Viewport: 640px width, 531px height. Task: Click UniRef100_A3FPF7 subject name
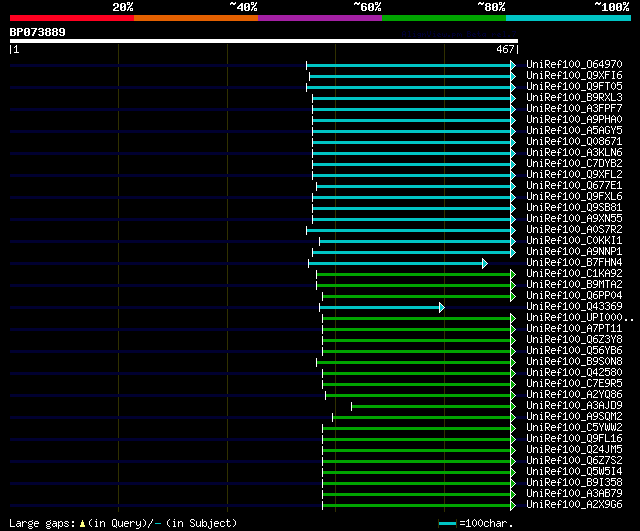[574, 109]
